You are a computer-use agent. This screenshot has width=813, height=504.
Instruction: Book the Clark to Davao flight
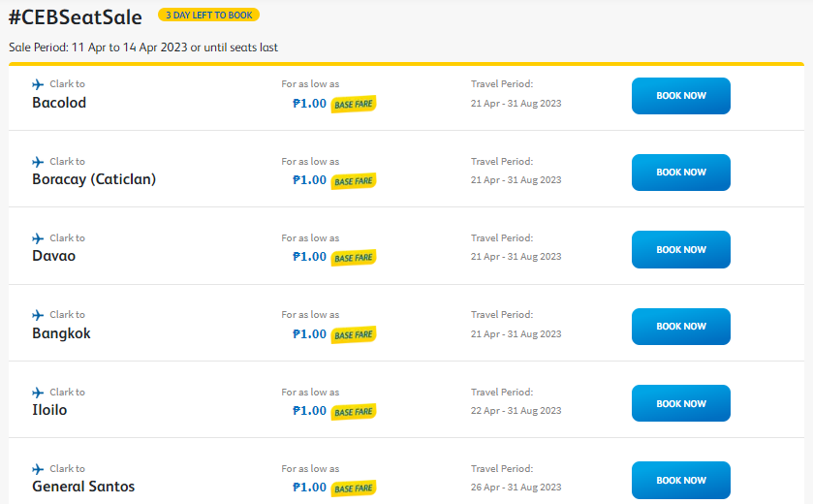(681, 249)
